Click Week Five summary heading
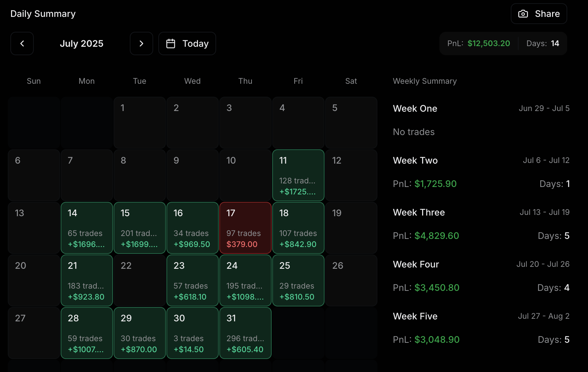Screen dimensions: 588x372 [415, 316]
